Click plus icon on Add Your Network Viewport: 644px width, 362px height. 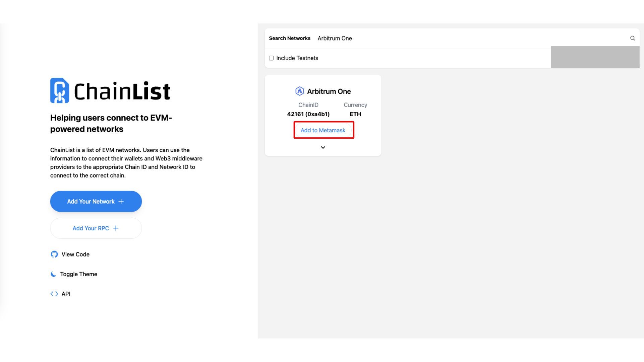click(121, 202)
